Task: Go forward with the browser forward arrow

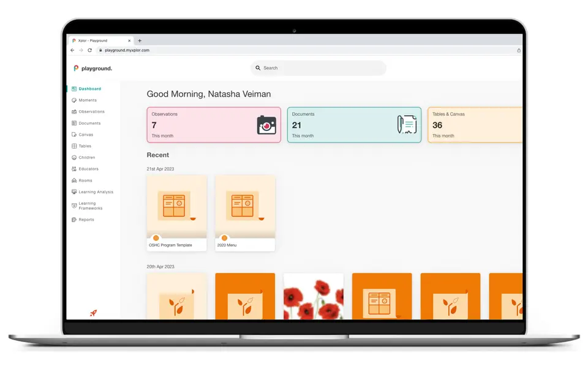Action: click(x=81, y=50)
